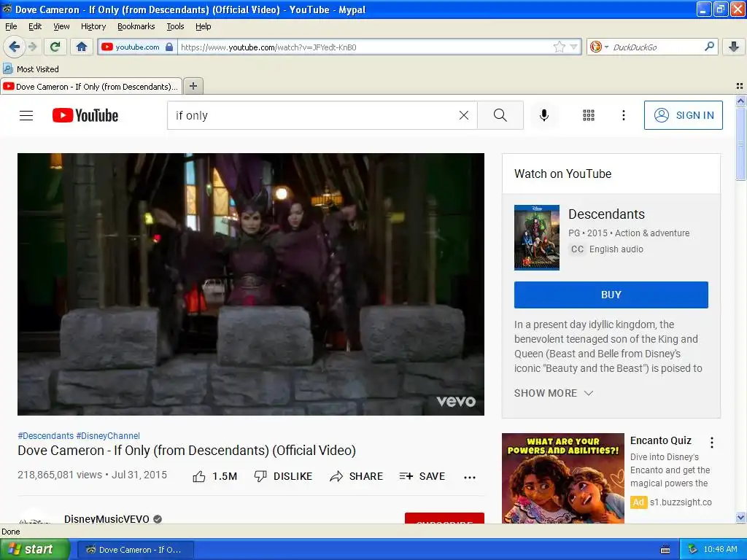Screen dimensions: 747x560
Task: Open the YouTube hamburger guide menu
Action: (26, 115)
